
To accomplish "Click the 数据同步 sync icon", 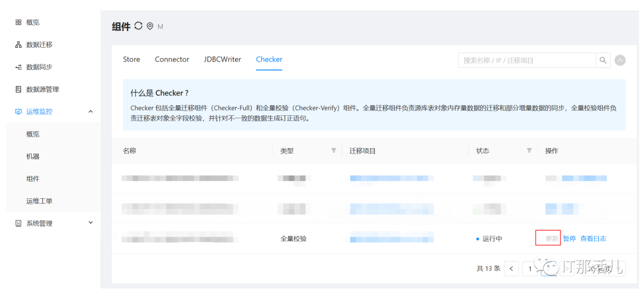I will (18, 67).
